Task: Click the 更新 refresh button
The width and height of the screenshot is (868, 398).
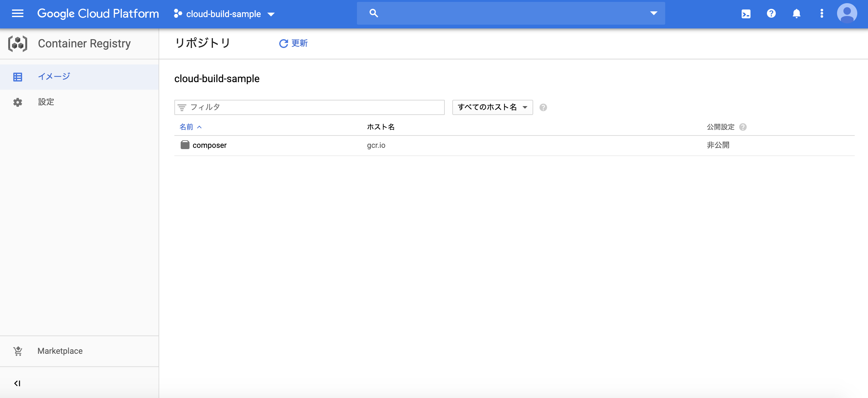Action: click(293, 43)
